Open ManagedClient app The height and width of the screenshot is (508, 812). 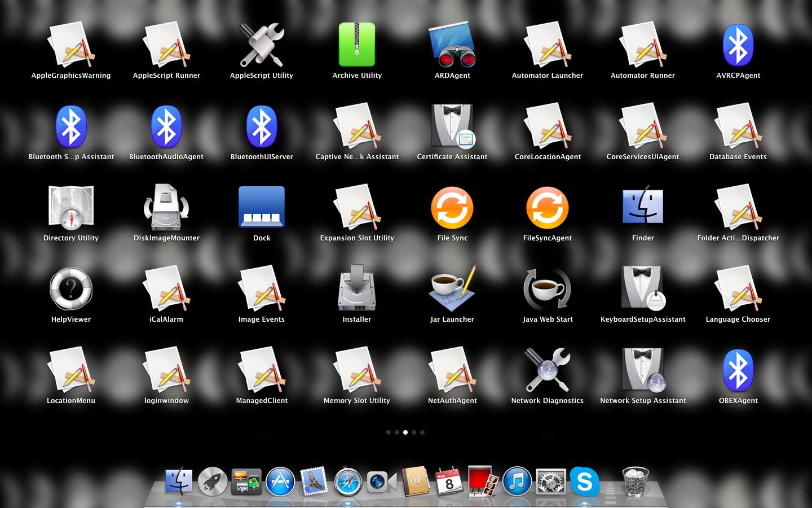click(262, 370)
